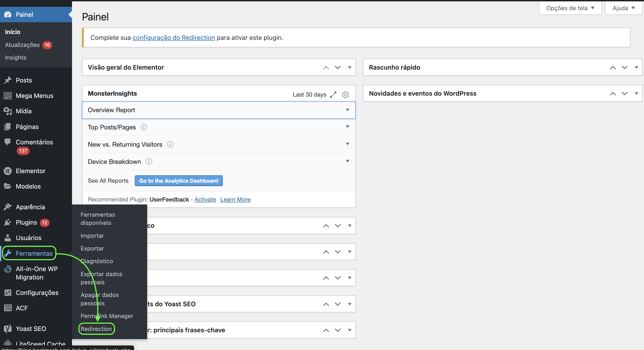Click the MonsterInsights full-width expand icon

click(x=333, y=95)
